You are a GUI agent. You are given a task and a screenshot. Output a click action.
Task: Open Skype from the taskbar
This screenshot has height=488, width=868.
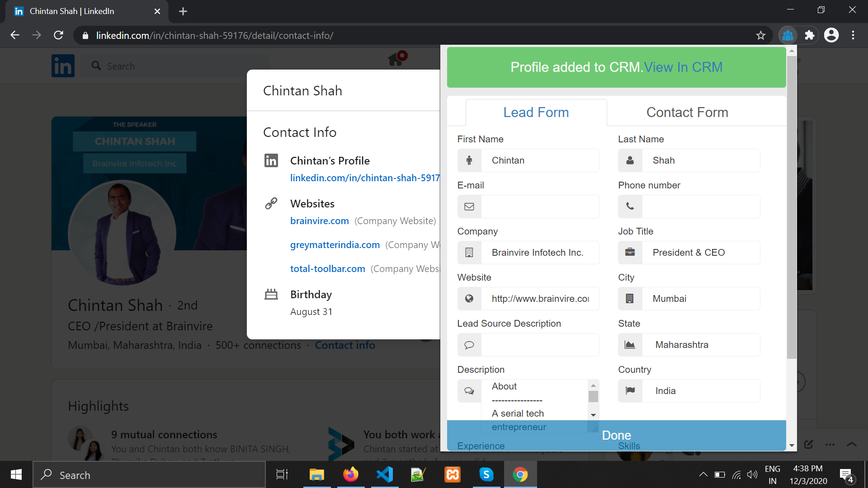(x=486, y=474)
